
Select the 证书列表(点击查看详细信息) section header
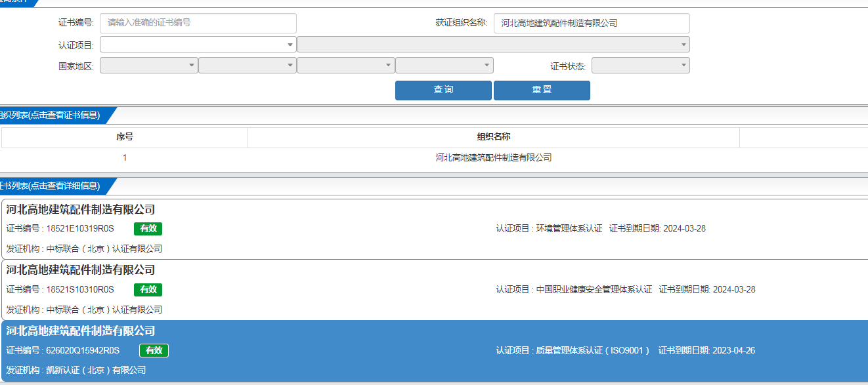click(x=50, y=186)
